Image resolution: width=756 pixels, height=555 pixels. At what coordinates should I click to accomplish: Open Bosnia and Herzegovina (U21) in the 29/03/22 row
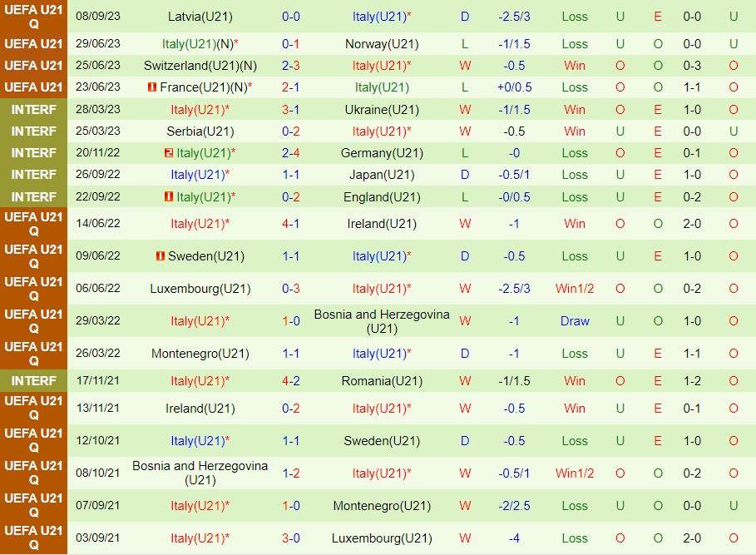382,321
